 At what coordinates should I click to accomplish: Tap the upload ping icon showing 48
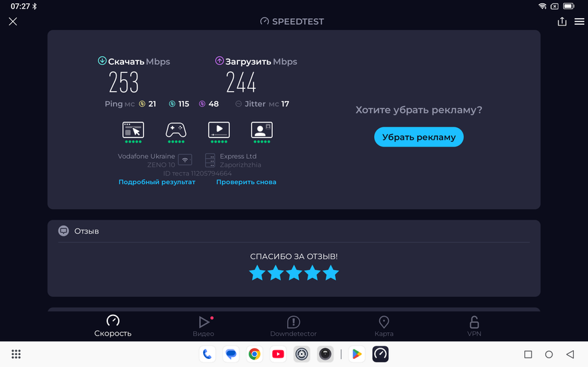202,104
